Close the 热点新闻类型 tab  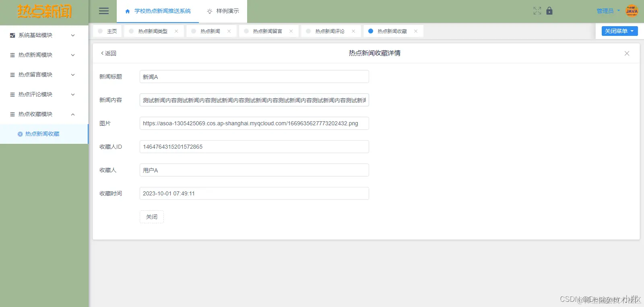click(176, 31)
